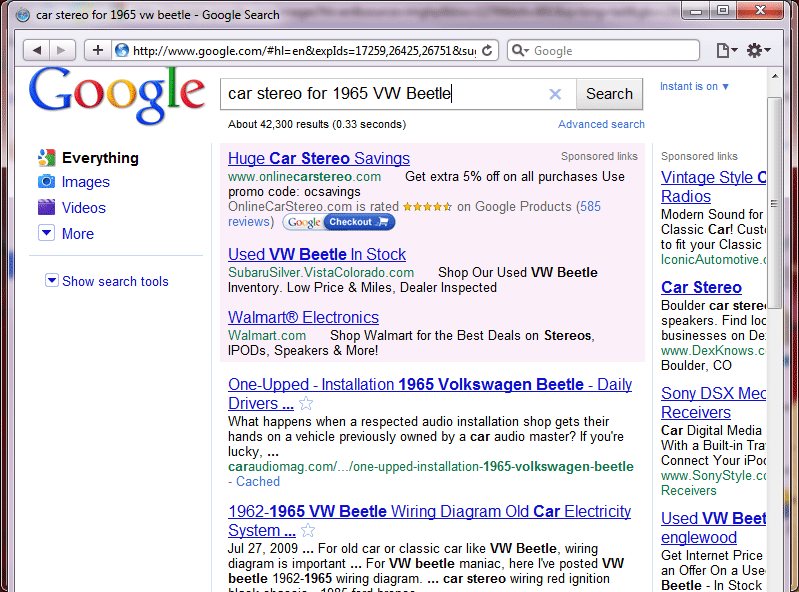Click the vertical scrollbar thumb
This screenshot has width=799, height=592.
coord(775,202)
